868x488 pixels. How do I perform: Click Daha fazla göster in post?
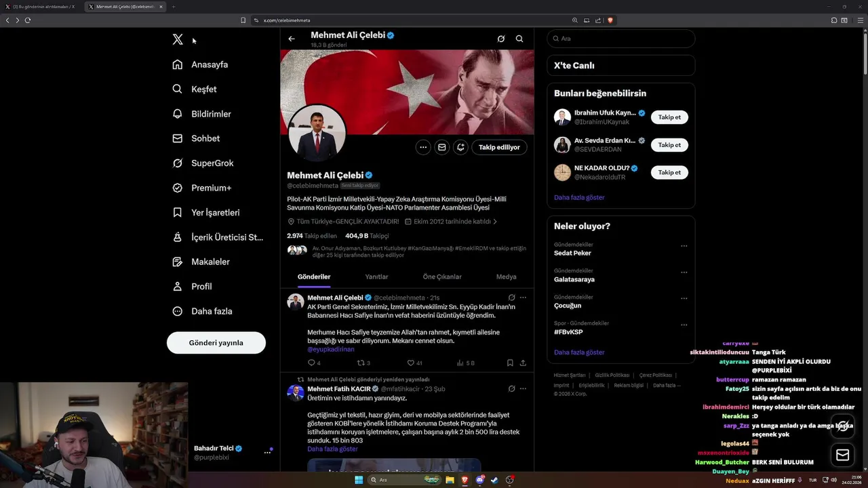click(x=332, y=449)
